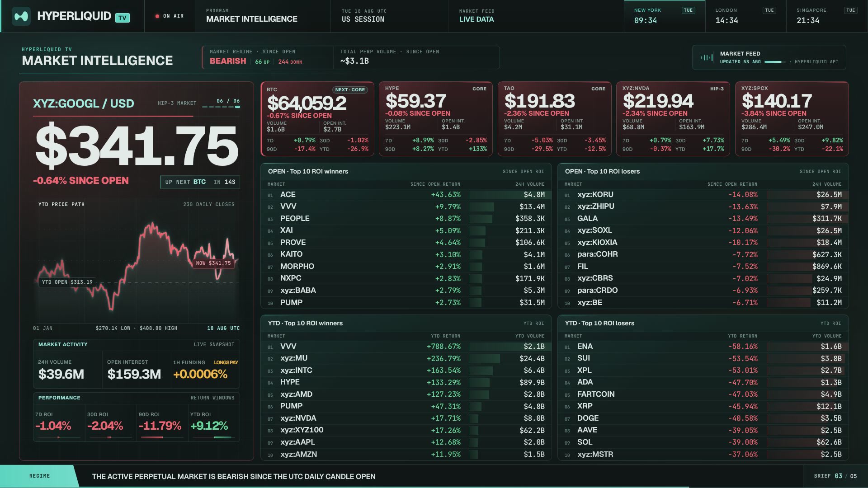Click the NOW $341.75 chart marker
This screenshot has width=868, height=488.
[x=213, y=263]
